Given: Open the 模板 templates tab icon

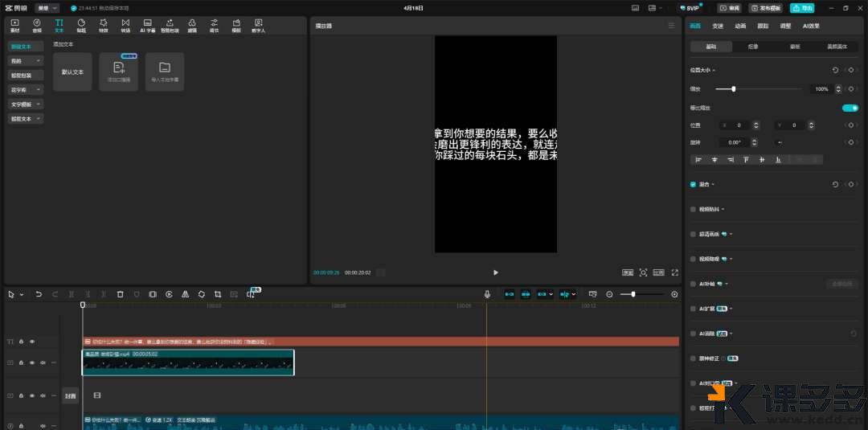Looking at the screenshot, I should (x=236, y=26).
